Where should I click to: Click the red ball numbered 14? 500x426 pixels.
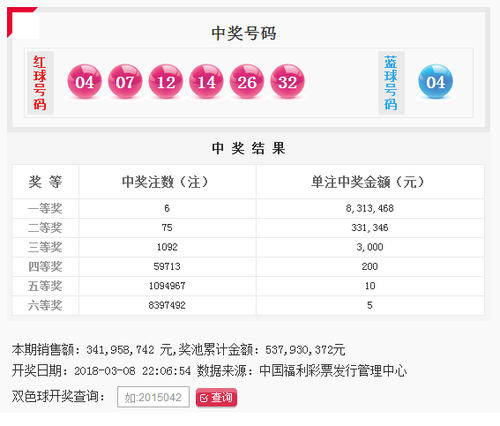tap(206, 82)
